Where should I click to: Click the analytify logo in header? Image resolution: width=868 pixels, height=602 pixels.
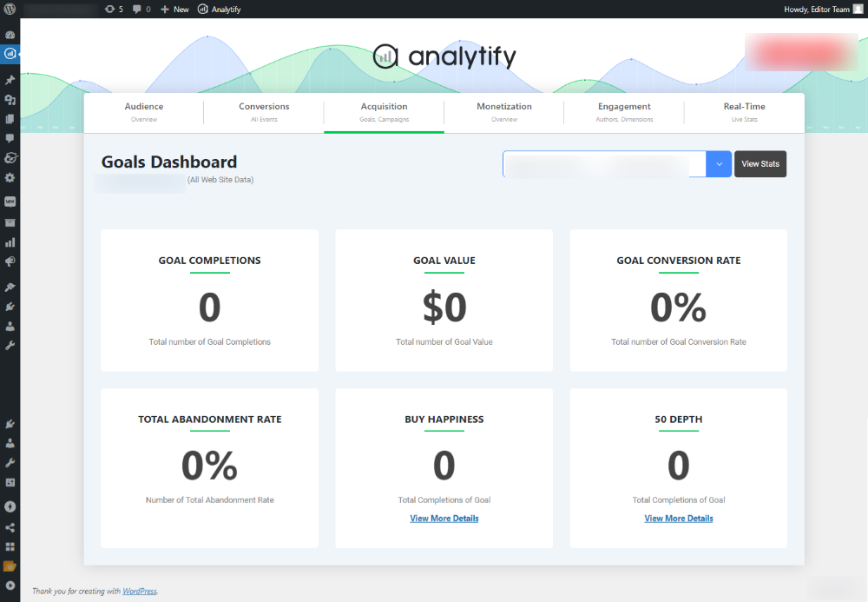[x=444, y=56]
